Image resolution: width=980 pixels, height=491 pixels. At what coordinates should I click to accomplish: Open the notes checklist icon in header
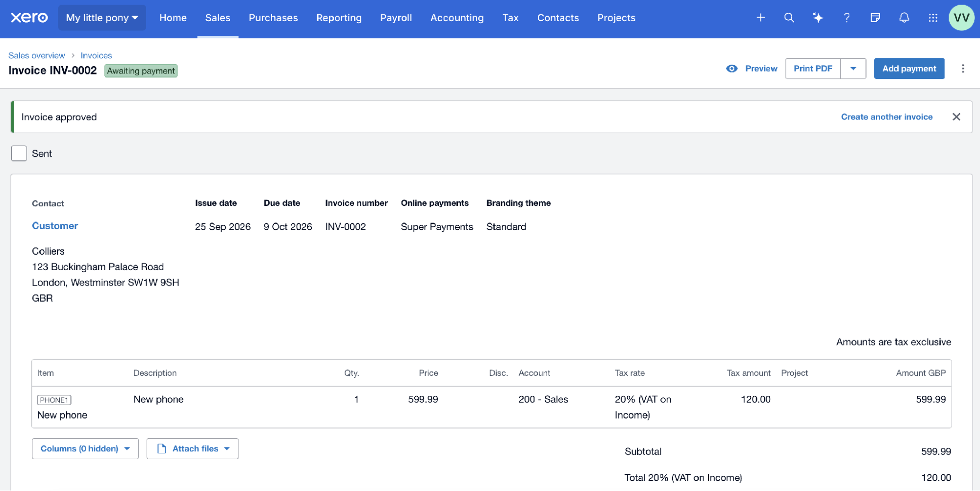pos(875,18)
